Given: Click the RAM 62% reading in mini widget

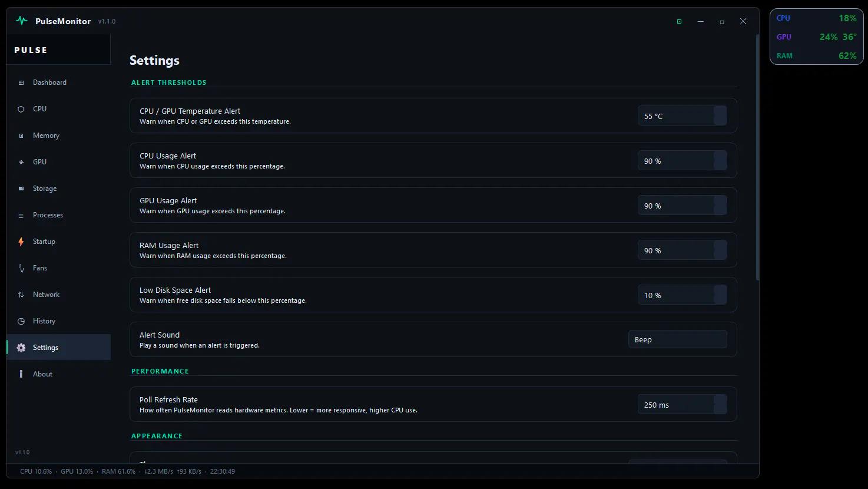Looking at the screenshot, I should click(847, 56).
